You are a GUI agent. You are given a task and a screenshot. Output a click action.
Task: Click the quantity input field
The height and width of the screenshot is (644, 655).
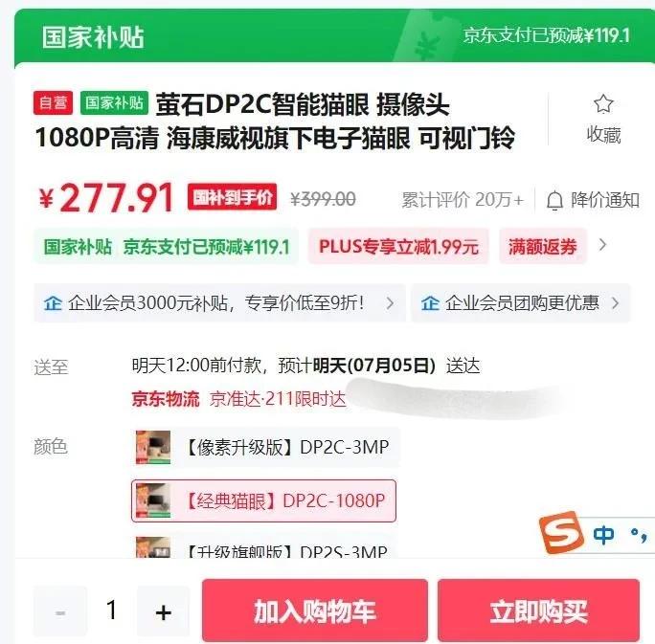(x=111, y=611)
